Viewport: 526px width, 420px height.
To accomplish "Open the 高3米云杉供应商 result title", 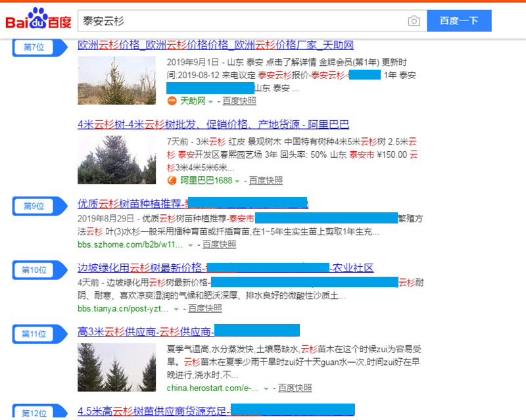I will [189, 332].
